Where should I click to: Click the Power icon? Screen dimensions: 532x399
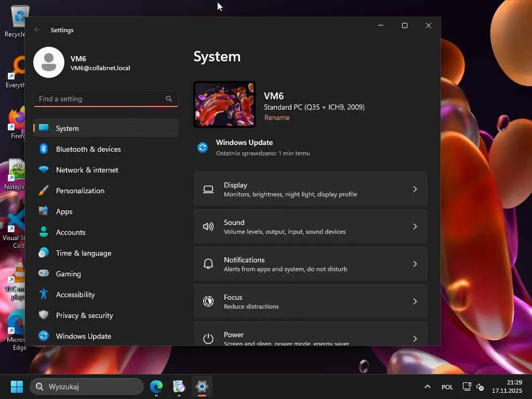(208, 338)
